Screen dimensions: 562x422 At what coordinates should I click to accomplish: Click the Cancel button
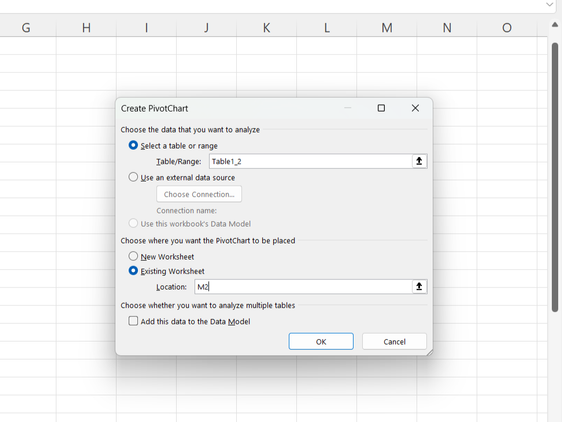pos(394,341)
